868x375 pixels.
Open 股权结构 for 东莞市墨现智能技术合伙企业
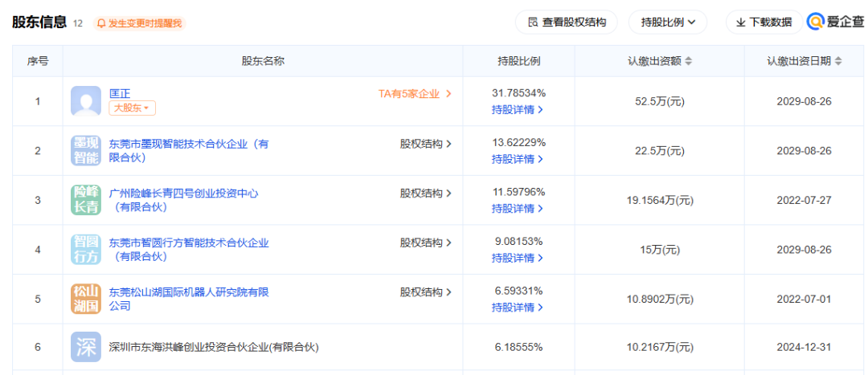click(x=426, y=144)
